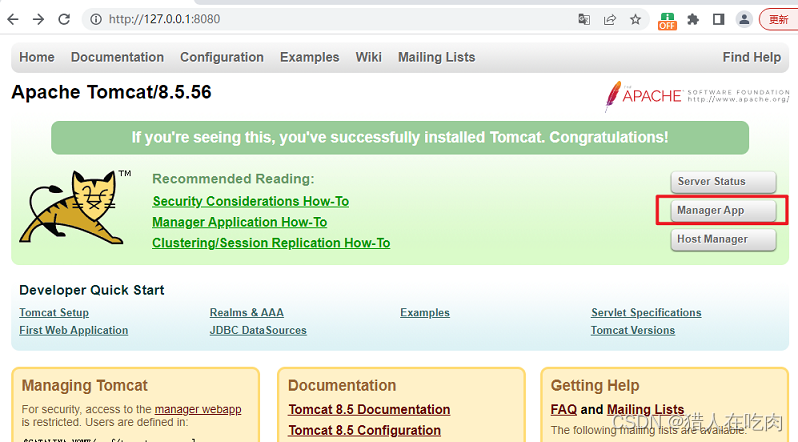Open Documentation in the navigation bar
This screenshot has width=798, height=442.
[117, 57]
